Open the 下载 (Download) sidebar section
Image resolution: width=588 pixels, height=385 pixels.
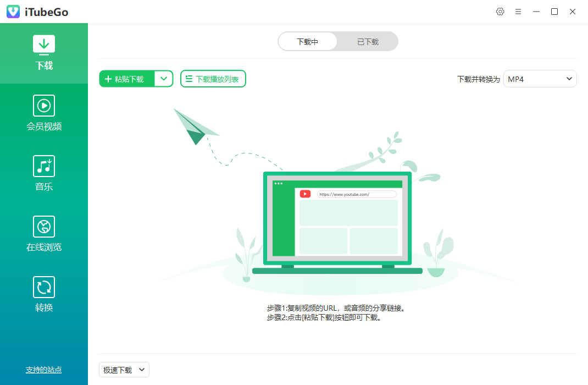coord(43,52)
